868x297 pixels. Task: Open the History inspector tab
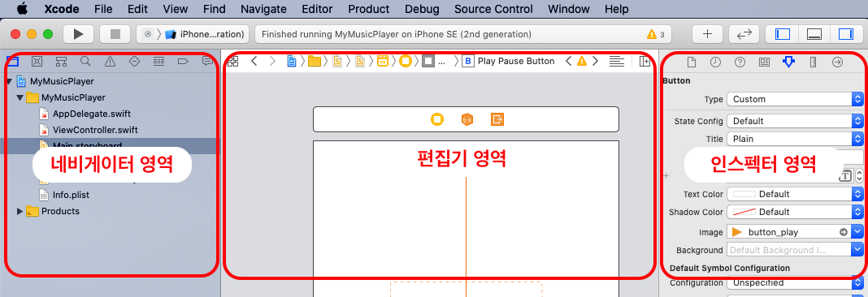[716, 62]
